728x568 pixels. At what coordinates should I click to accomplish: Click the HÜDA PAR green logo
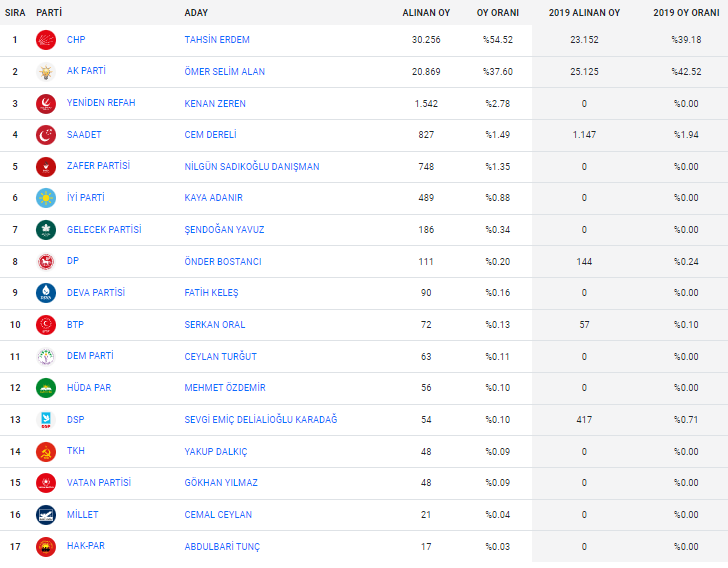pyautogui.click(x=46, y=388)
